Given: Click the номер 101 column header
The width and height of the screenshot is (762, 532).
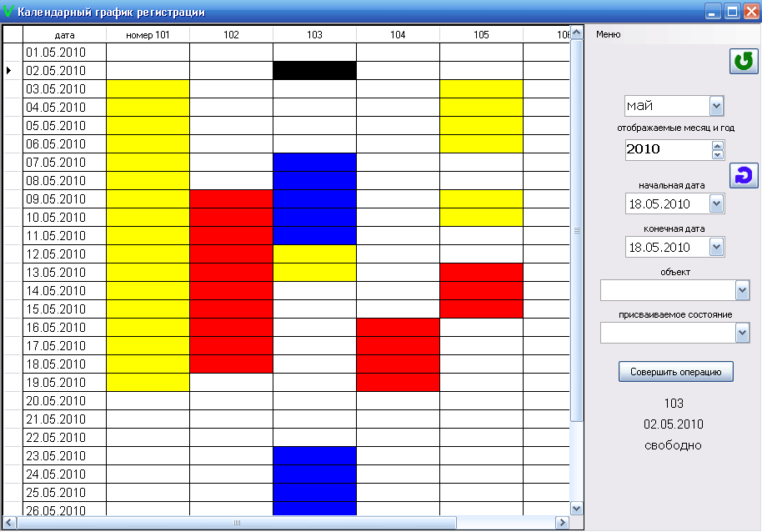Looking at the screenshot, I should (x=148, y=35).
